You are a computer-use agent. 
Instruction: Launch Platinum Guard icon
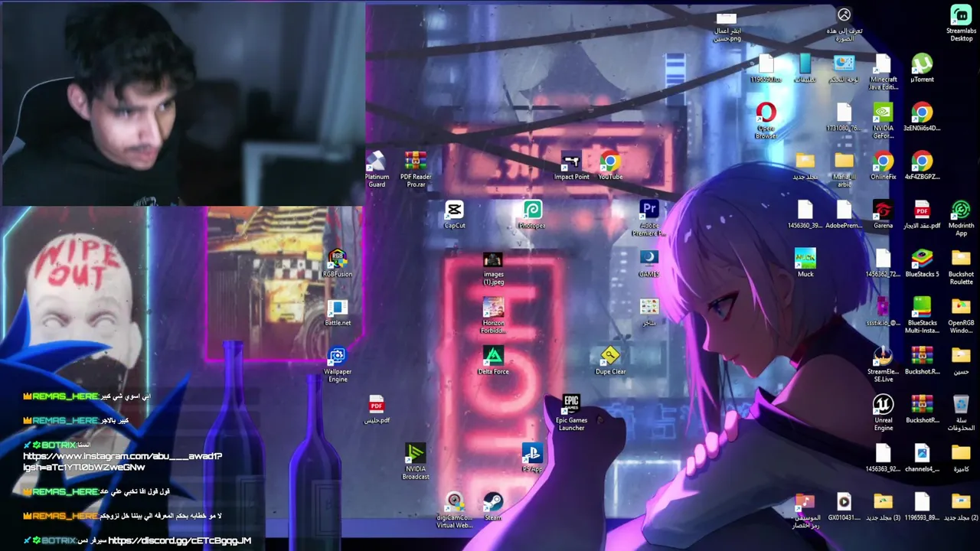coord(377,169)
